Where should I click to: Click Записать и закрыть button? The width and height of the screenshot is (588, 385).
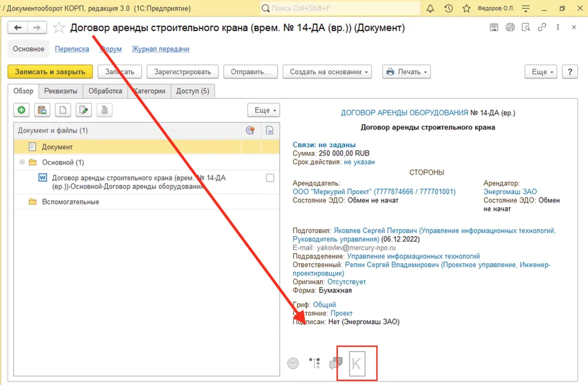(50, 72)
